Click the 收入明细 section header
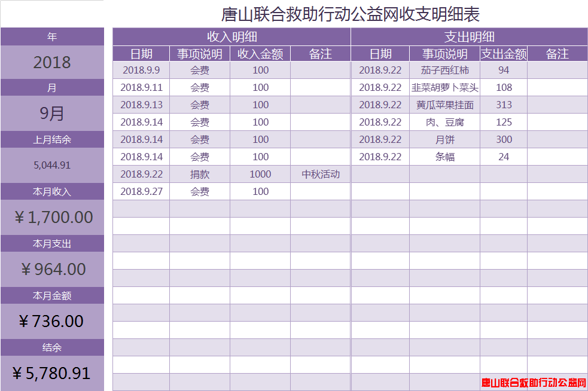The height and width of the screenshot is (391, 588). pos(231,36)
